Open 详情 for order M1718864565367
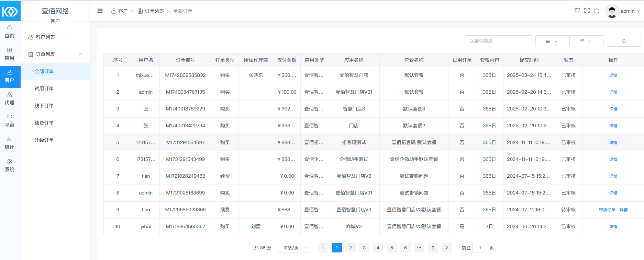The image size is (644, 260). click(x=613, y=227)
